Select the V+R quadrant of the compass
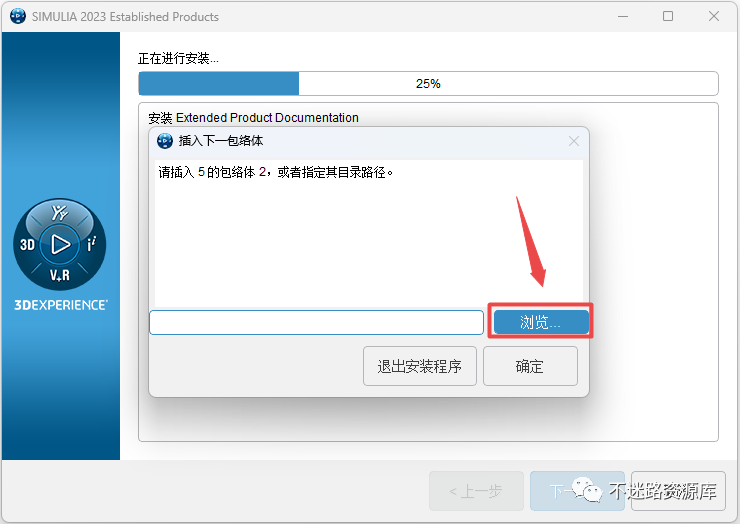This screenshot has height=524, width=740. [x=60, y=275]
